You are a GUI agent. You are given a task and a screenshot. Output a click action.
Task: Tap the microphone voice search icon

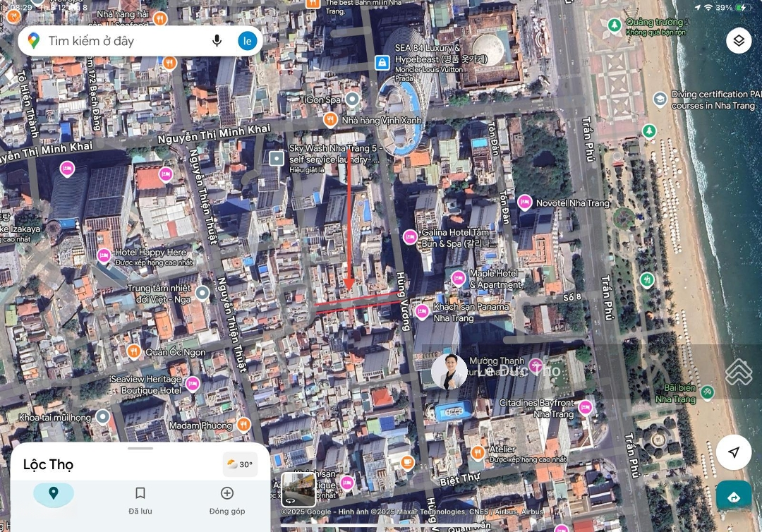[217, 41]
